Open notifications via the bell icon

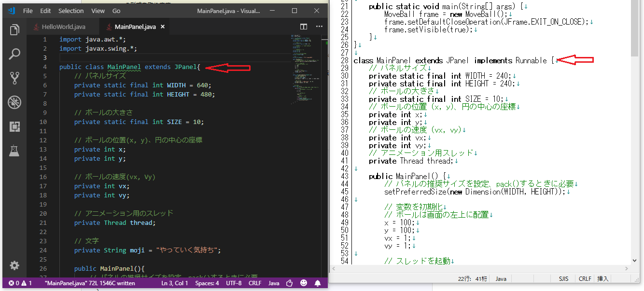pyautogui.click(x=317, y=283)
